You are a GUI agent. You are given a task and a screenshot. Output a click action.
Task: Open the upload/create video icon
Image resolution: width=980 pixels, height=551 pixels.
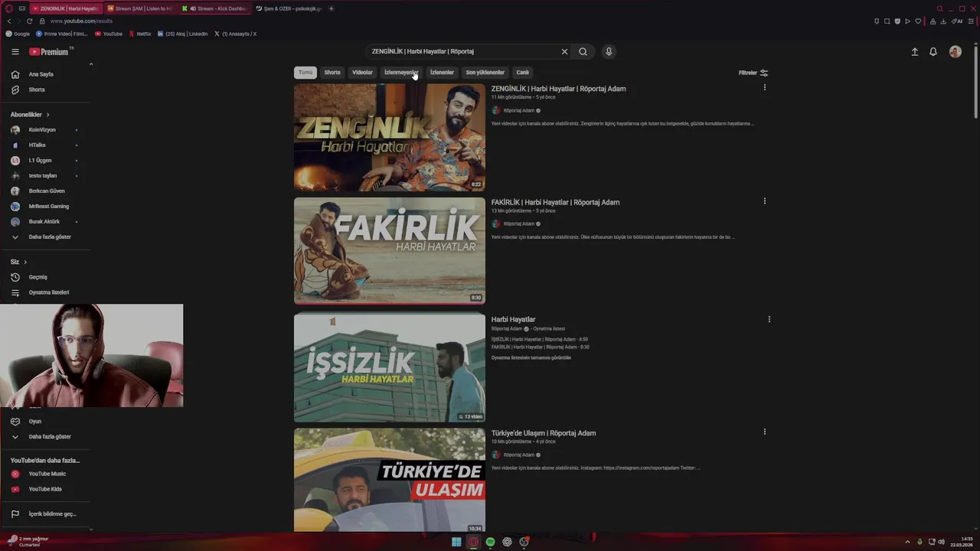(914, 51)
